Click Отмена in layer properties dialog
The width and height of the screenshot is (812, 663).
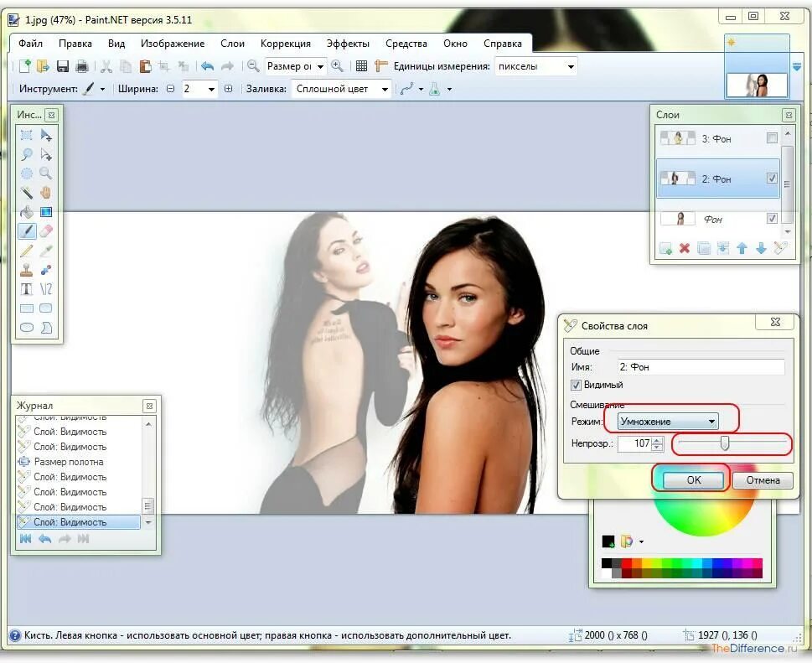point(763,480)
